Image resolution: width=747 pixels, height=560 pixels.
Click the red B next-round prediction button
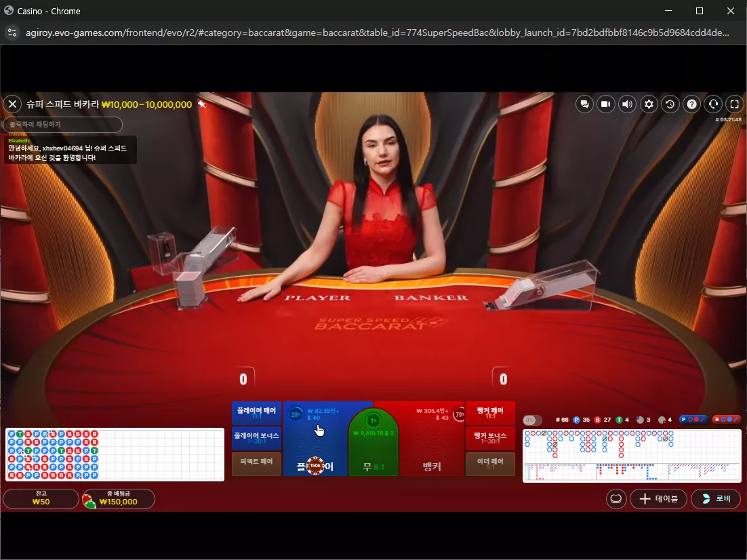click(x=727, y=420)
